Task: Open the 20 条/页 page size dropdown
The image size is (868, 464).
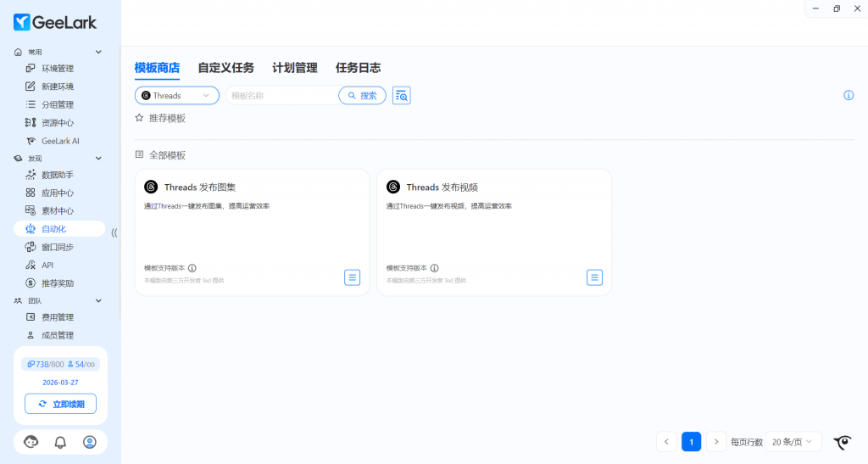Action: [795, 442]
